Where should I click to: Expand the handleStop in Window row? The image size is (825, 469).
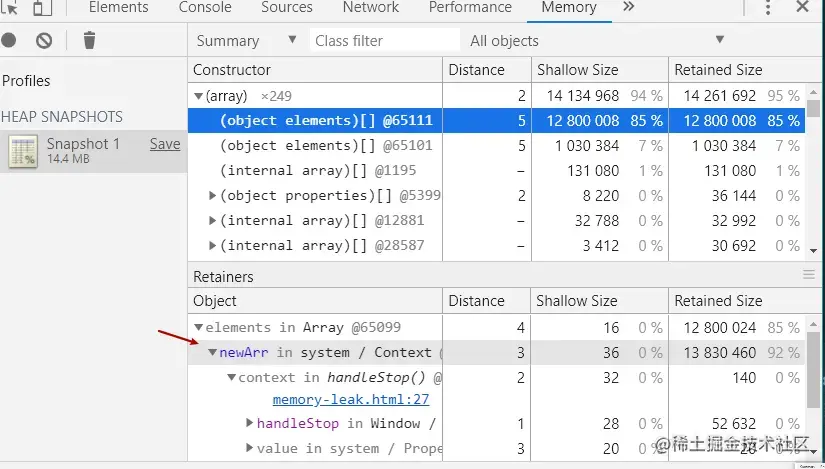point(250,423)
